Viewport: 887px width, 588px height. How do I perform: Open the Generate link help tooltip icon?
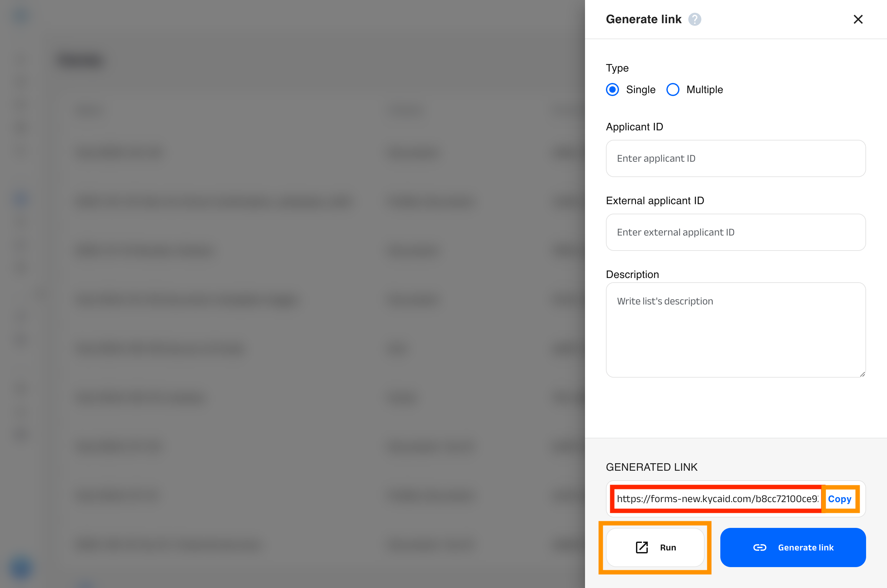(695, 19)
